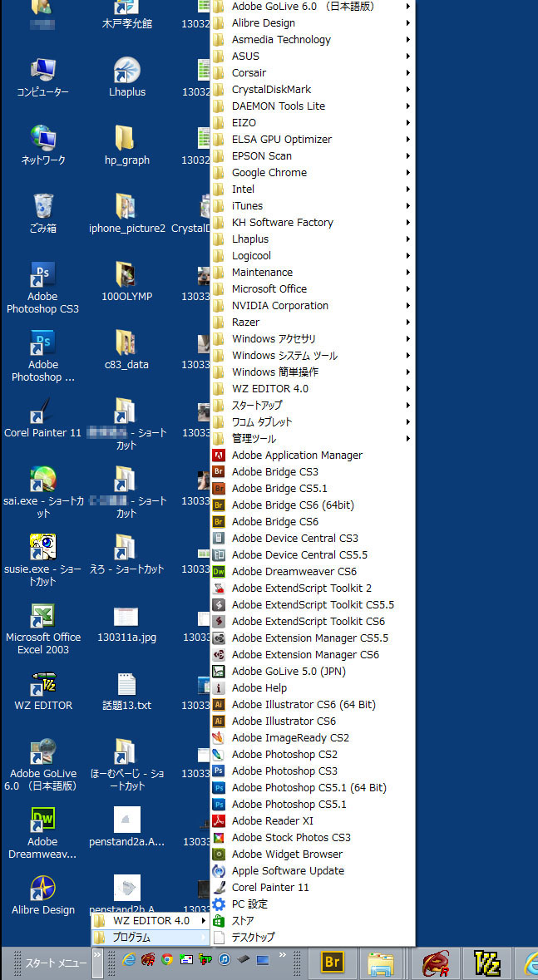Image resolution: width=538 pixels, height=980 pixels.
Task: Launch Adobe Photoshop CS2
Action: [313, 755]
